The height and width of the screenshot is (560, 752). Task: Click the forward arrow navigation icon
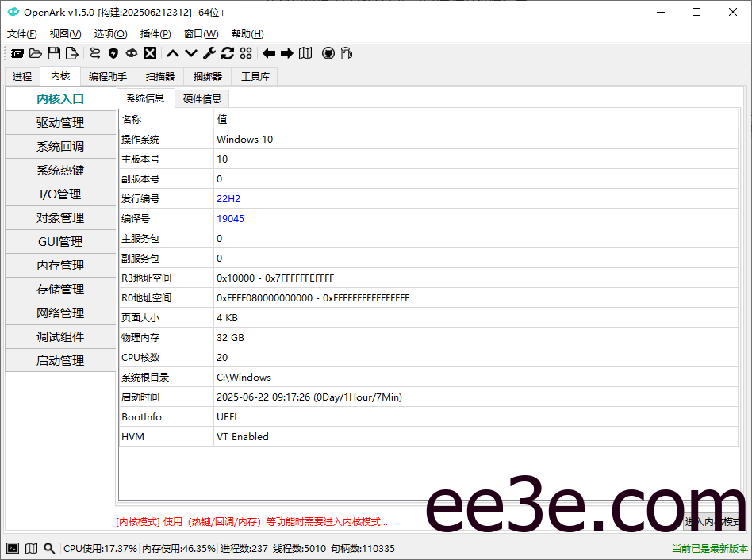tap(287, 53)
